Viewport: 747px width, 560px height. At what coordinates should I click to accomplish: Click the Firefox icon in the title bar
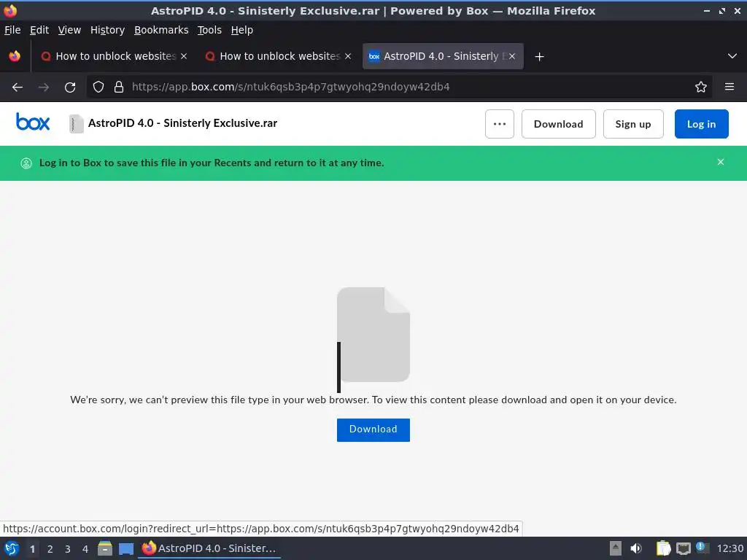[10, 10]
